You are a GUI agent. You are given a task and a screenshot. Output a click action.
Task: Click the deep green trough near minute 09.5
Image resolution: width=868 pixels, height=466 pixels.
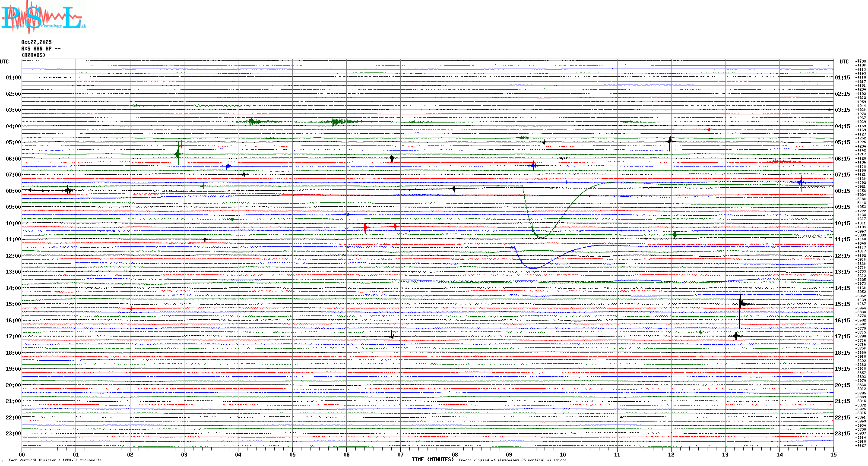tap(541, 237)
